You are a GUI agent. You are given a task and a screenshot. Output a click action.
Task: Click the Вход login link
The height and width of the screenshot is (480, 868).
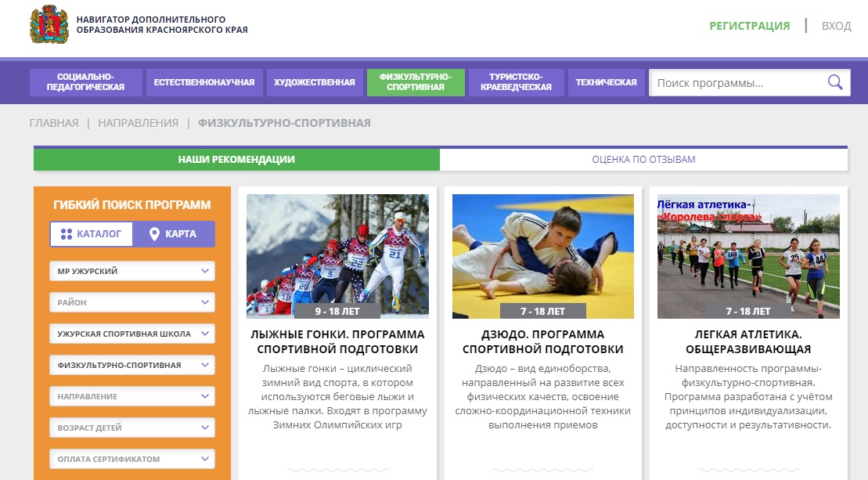pyautogui.click(x=836, y=26)
